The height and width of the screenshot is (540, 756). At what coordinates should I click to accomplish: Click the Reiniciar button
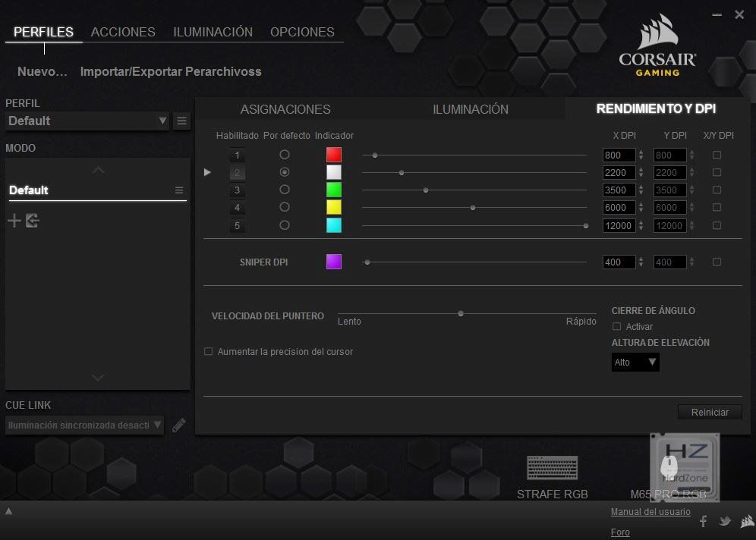tap(710, 413)
